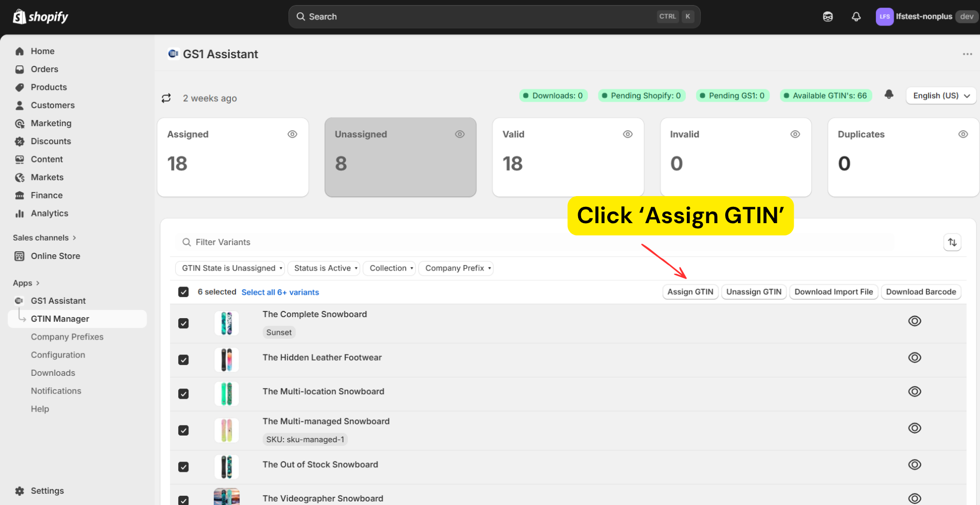
Task: Uncheck The Multi-managed Snowboard checkbox
Action: point(183,430)
